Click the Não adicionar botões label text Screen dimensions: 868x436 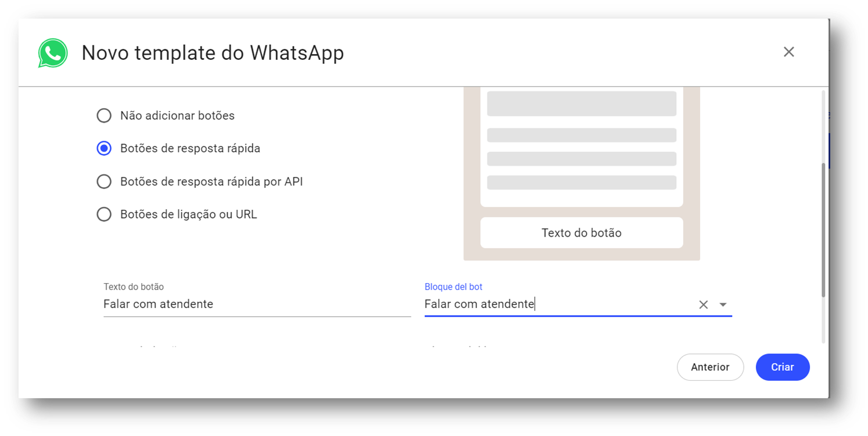(177, 116)
